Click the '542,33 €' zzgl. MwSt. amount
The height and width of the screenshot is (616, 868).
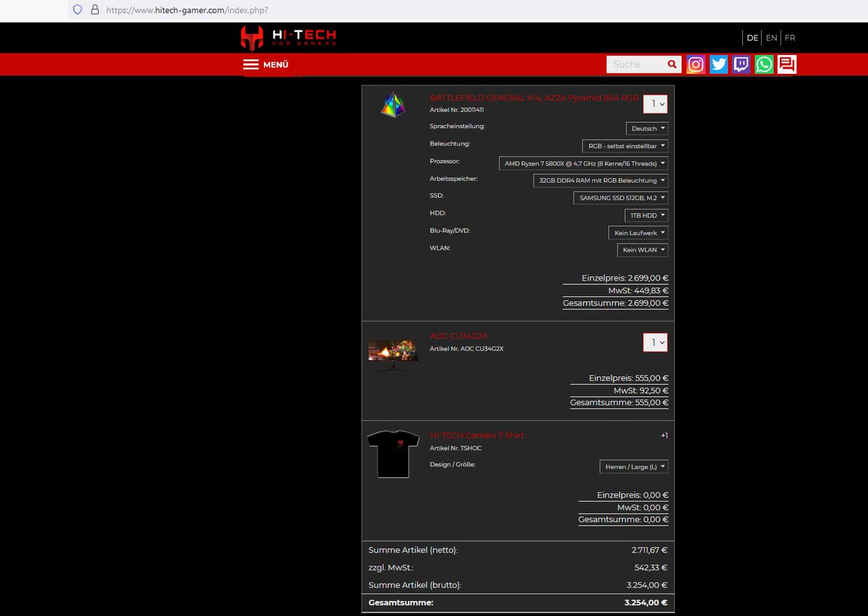tap(652, 568)
